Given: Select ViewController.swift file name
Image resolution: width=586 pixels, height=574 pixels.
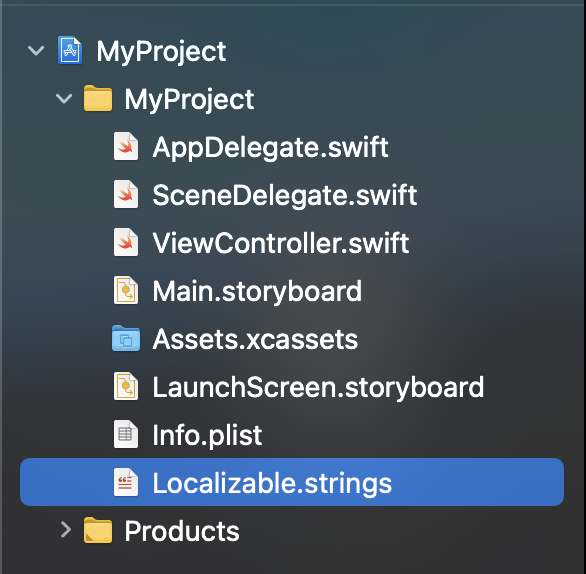Looking at the screenshot, I should tap(281, 243).
